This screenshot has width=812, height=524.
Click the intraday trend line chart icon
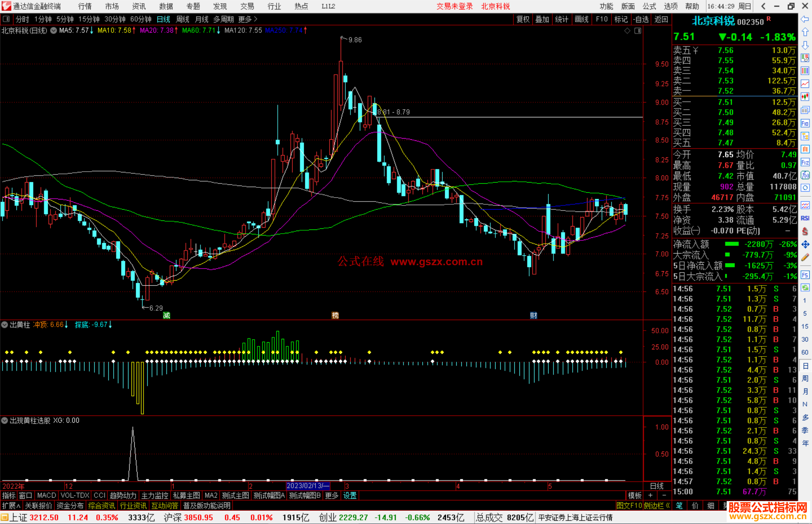coord(805,84)
